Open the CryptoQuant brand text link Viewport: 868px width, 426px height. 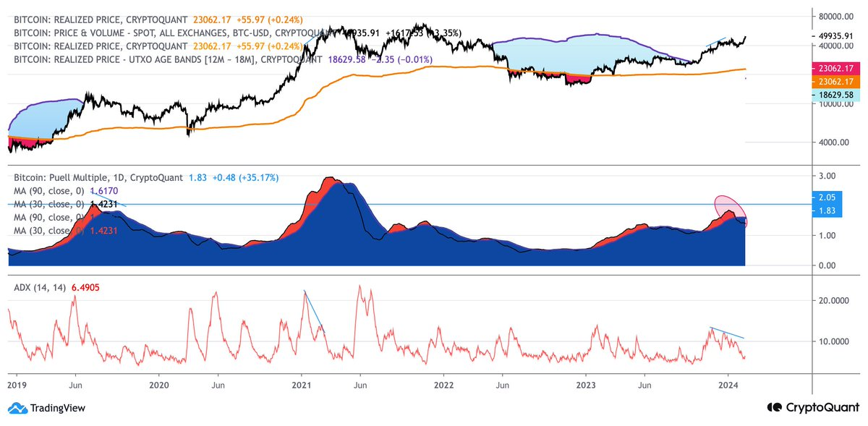tap(820, 408)
